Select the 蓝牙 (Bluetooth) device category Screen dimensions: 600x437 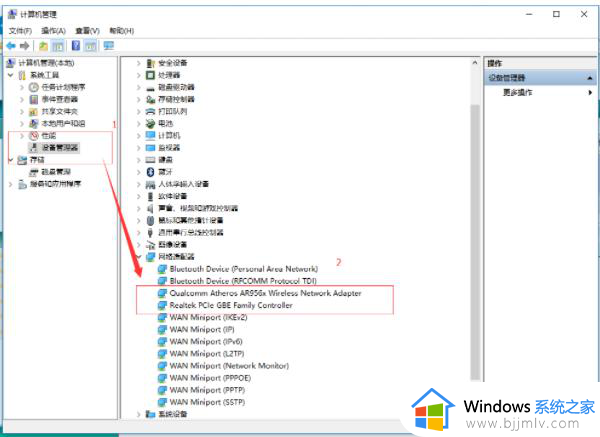click(166, 171)
